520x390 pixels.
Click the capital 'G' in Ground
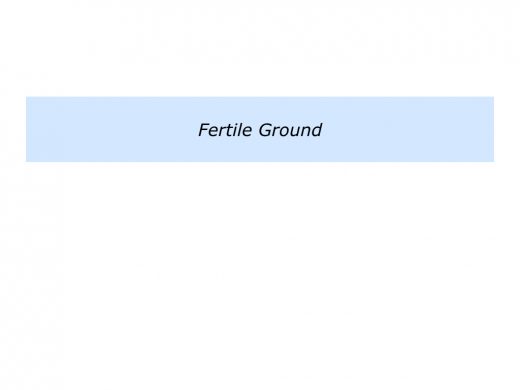tap(265, 130)
